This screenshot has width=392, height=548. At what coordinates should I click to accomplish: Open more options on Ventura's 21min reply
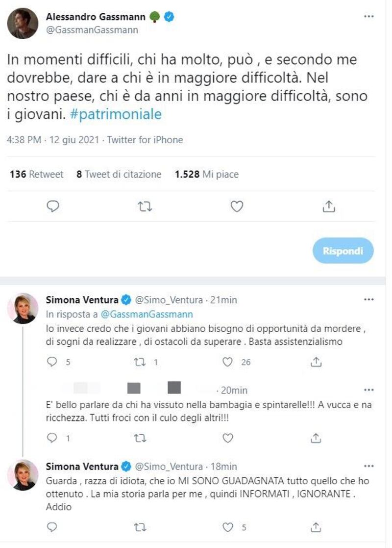(x=368, y=300)
